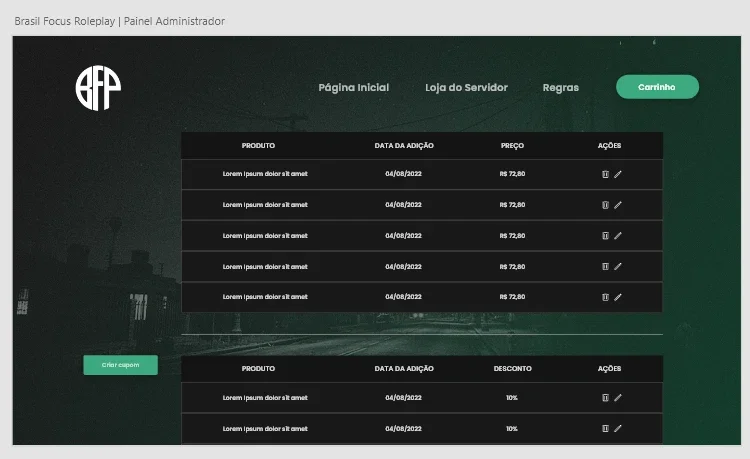750x459 pixels.
Task: Open the Página Inicial menu item
Action: coord(353,87)
